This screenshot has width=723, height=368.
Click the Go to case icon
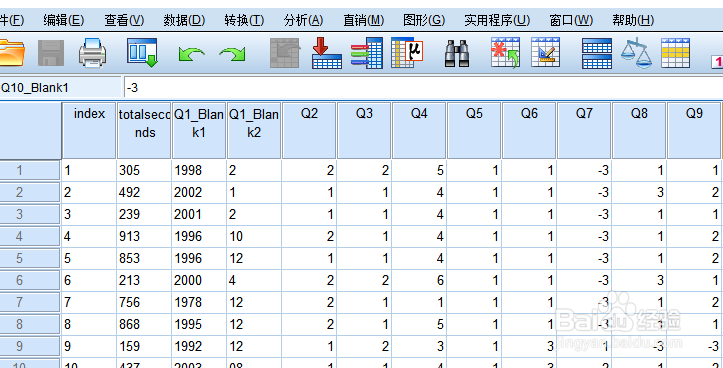[x=285, y=53]
